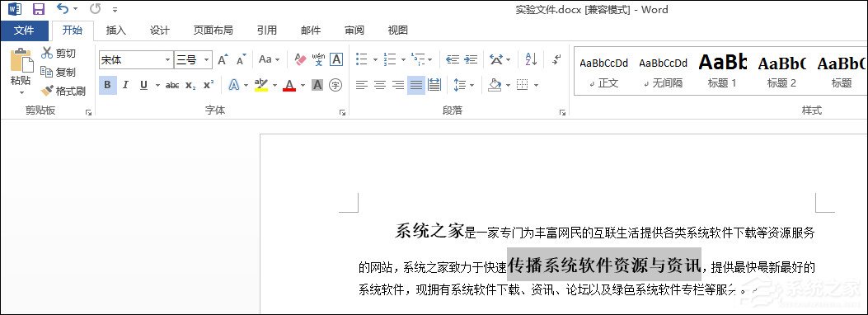Apply the 正文 style

(604, 72)
